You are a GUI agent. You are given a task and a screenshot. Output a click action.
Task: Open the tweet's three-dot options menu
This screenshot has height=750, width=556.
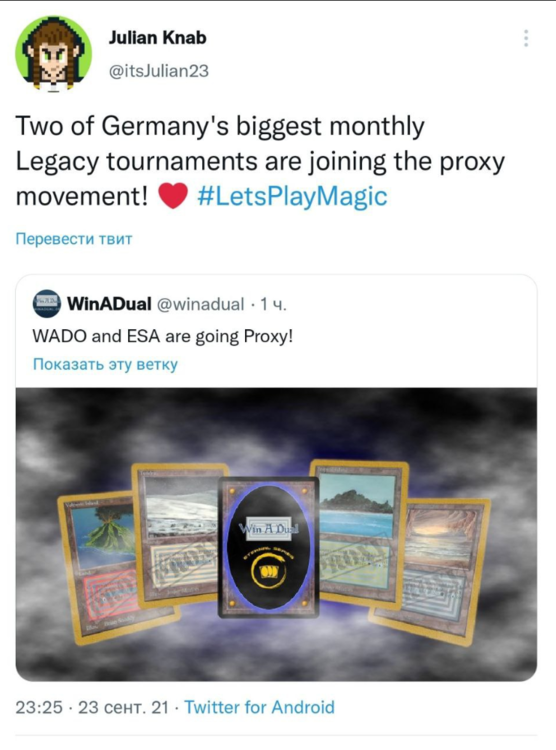(526, 38)
